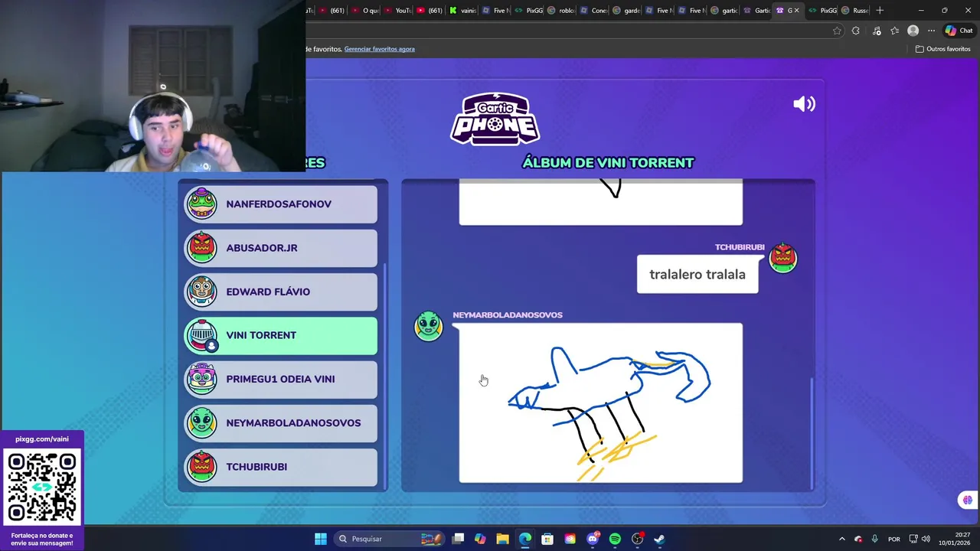Image resolution: width=980 pixels, height=551 pixels.
Task: Click the ÁLBUM DE VINI TORRENT heading
Action: (x=608, y=162)
